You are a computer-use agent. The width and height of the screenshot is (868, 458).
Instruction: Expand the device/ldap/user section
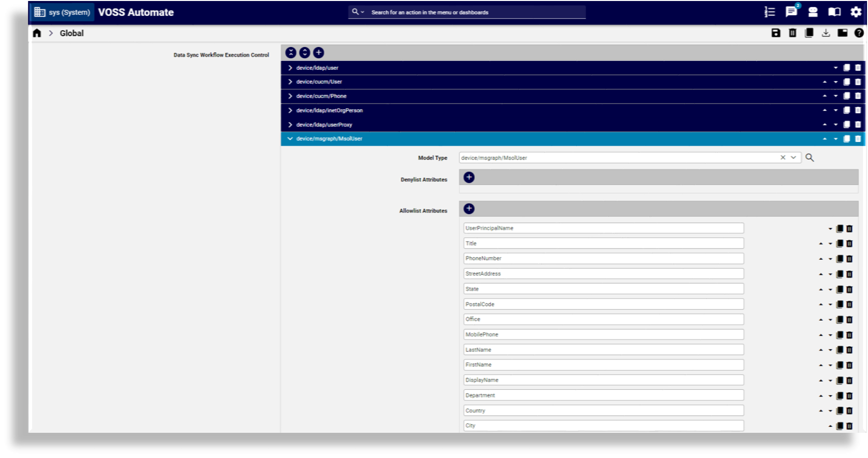click(290, 68)
